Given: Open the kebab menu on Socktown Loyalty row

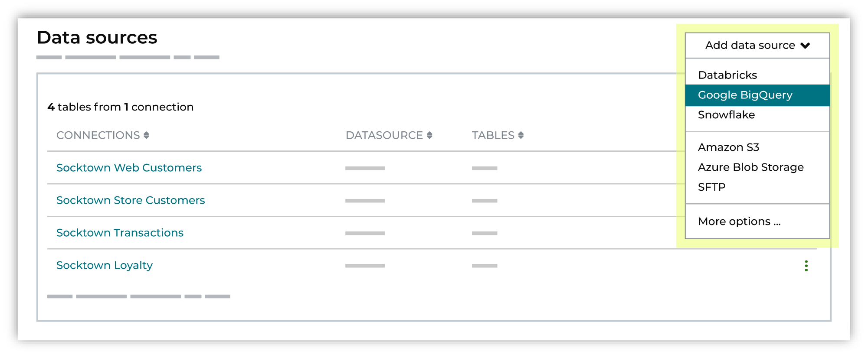Looking at the screenshot, I should point(806,265).
